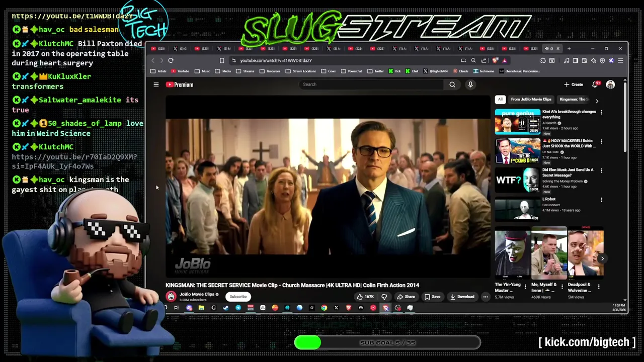This screenshot has width=644, height=362.
Task: Open options for The Yin-Yang Master short
Action: tap(525, 287)
